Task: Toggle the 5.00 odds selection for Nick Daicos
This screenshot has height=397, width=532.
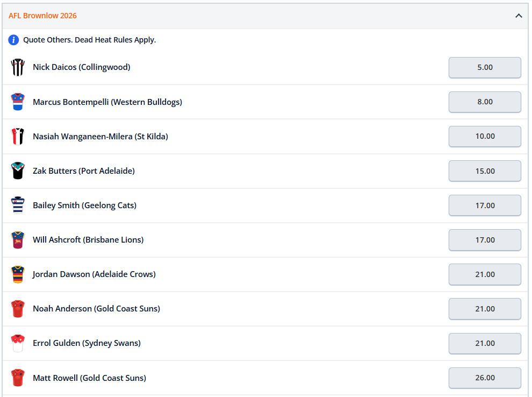Action: [484, 67]
